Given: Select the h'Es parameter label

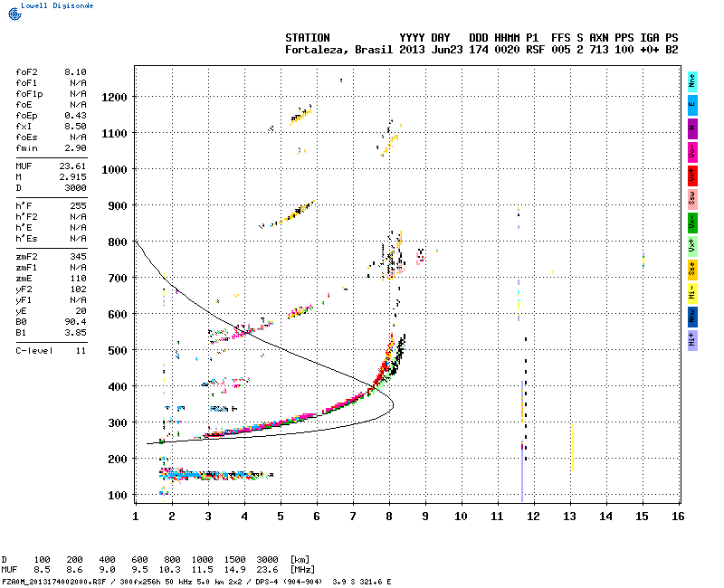Looking at the screenshot, I should coord(26,239).
